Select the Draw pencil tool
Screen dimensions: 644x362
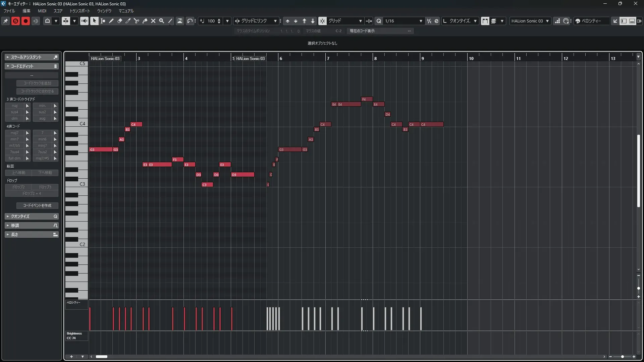[x=111, y=21]
